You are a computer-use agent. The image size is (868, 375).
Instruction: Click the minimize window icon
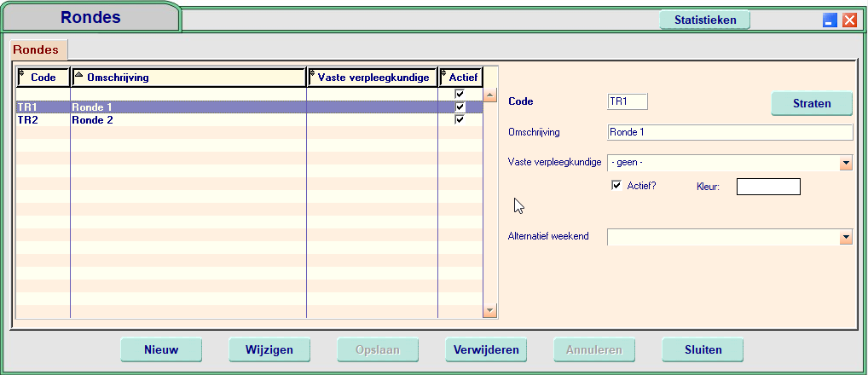click(x=830, y=20)
